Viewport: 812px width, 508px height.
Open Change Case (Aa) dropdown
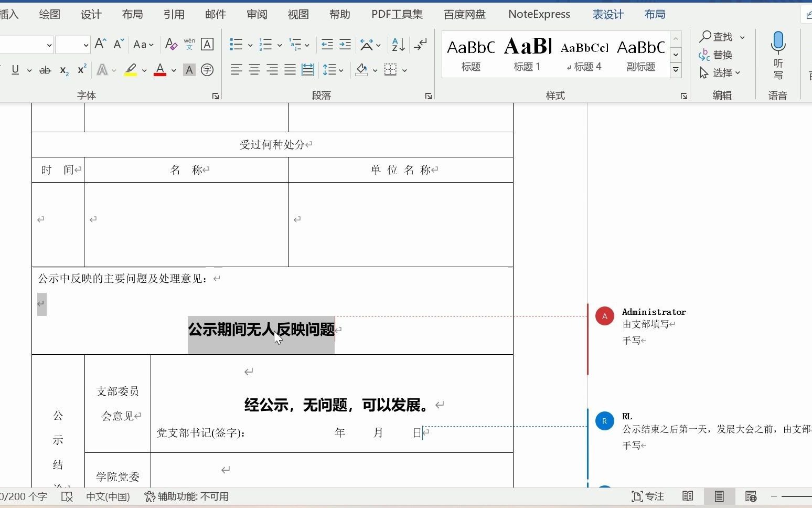point(143,45)
